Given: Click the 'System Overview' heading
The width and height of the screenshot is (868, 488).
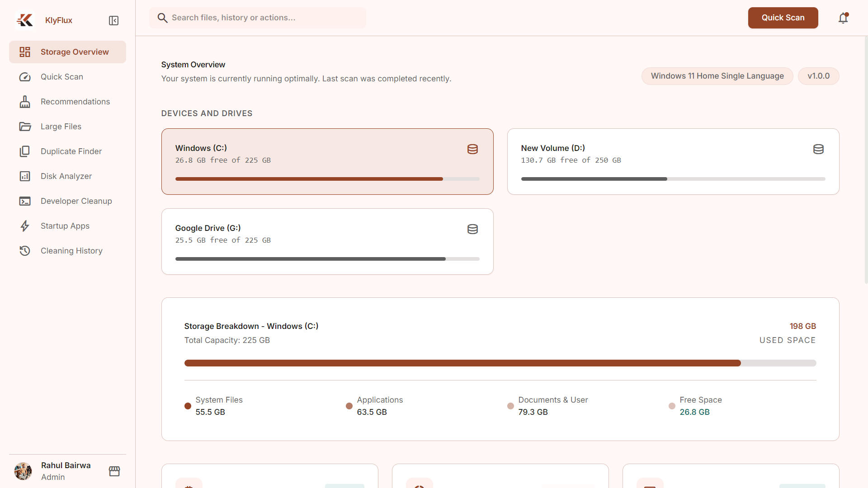Looking at the screenshot, I should (x=193, y=65).
